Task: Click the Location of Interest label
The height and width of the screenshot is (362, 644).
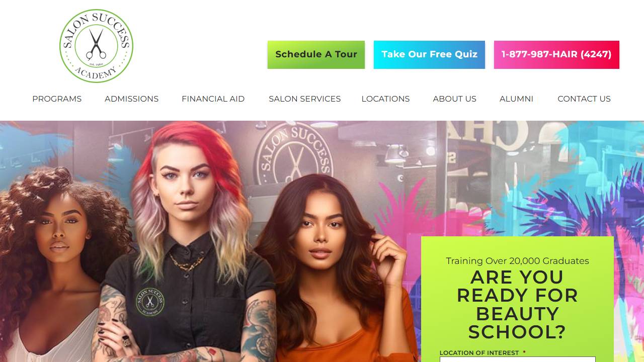Action: [479, 353]
